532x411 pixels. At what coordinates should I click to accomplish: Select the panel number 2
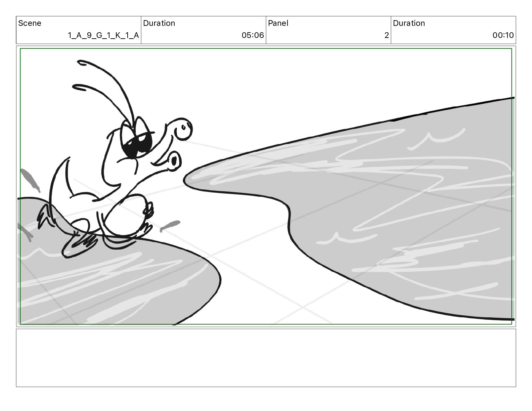pos(387,35)
